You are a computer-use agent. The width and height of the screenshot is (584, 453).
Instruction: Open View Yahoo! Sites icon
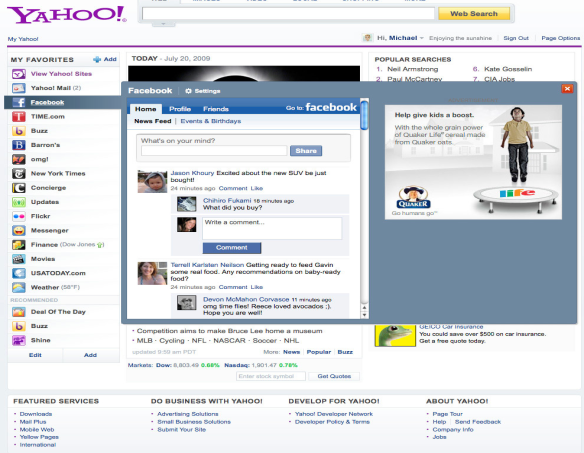tap(19, 74)
